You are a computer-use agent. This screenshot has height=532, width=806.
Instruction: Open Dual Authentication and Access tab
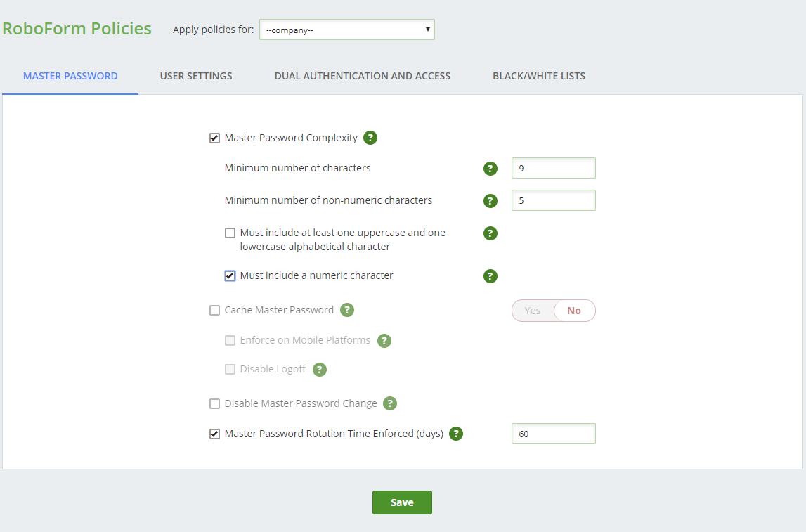(363, 76)
